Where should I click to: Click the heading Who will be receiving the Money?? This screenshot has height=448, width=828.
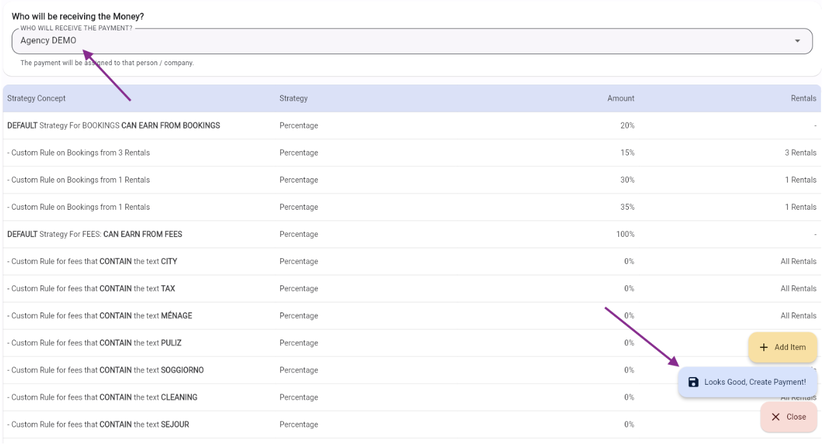pos(78,16)
